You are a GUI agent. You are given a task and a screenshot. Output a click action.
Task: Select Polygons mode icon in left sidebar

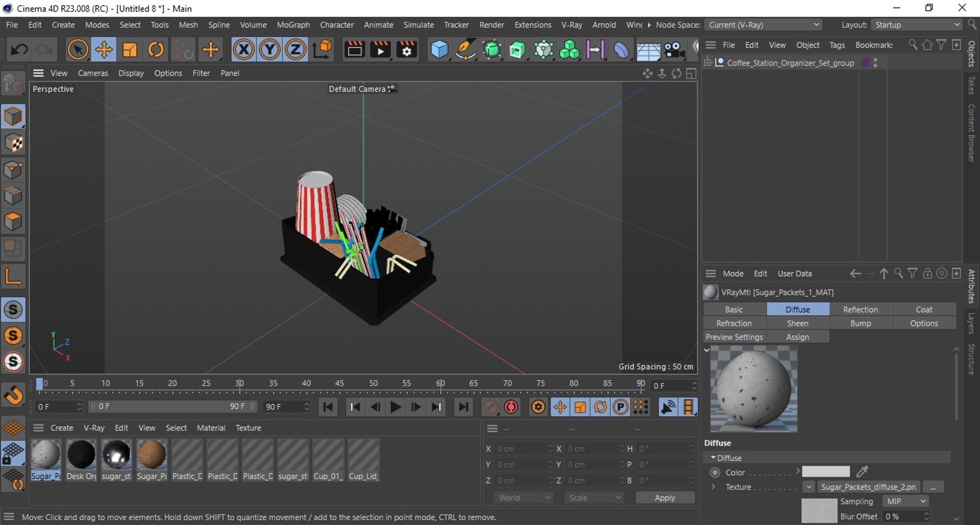point(14,222)
